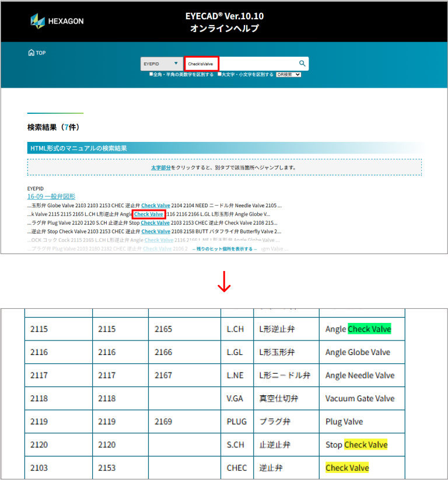Click Check Valve hit in first result line
Viewport: 448px width, 480px height.
tap(156, 206)
